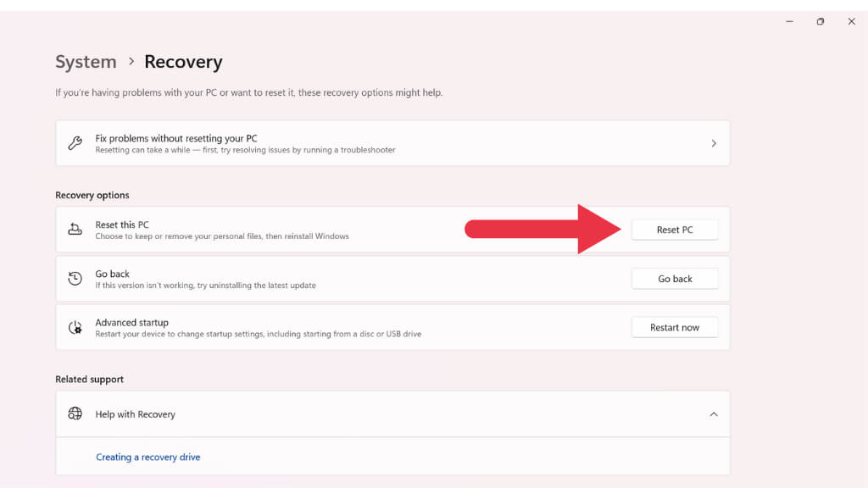The image size is (868, 488).
Task: Open the Fix problems troubleshooter chevron
Action: coord(714,143)
